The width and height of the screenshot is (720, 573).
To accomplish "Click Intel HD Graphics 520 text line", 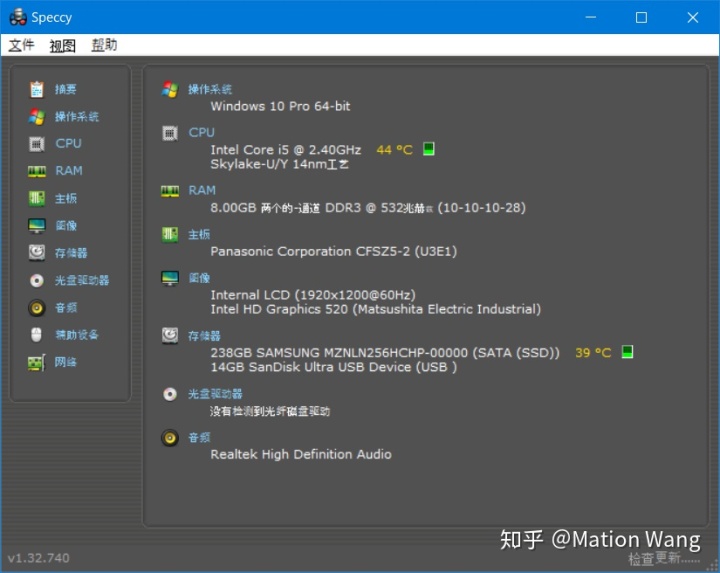I will [376, 309].
